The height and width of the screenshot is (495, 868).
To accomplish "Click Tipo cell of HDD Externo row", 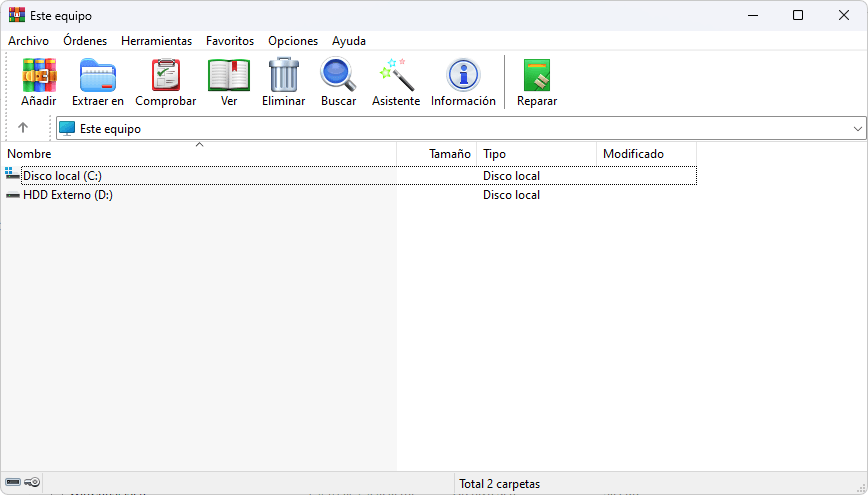I will click(x=511, y=195).
